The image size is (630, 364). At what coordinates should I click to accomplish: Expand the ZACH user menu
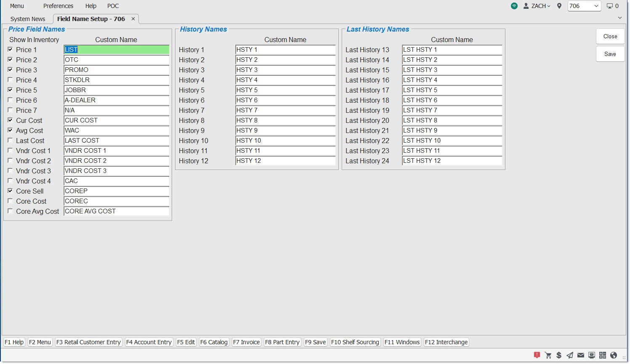coord(537,6)
